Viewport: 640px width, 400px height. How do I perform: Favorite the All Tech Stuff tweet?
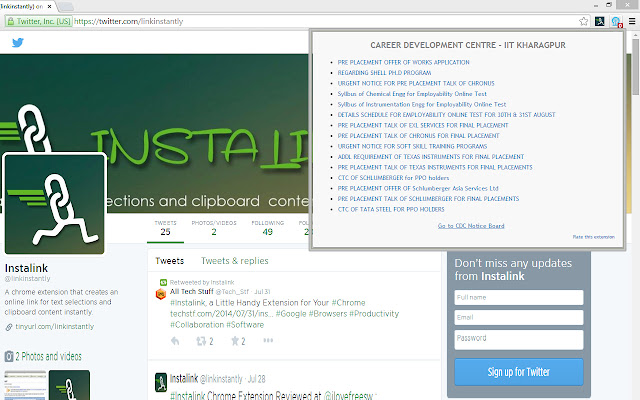point(236,341)
